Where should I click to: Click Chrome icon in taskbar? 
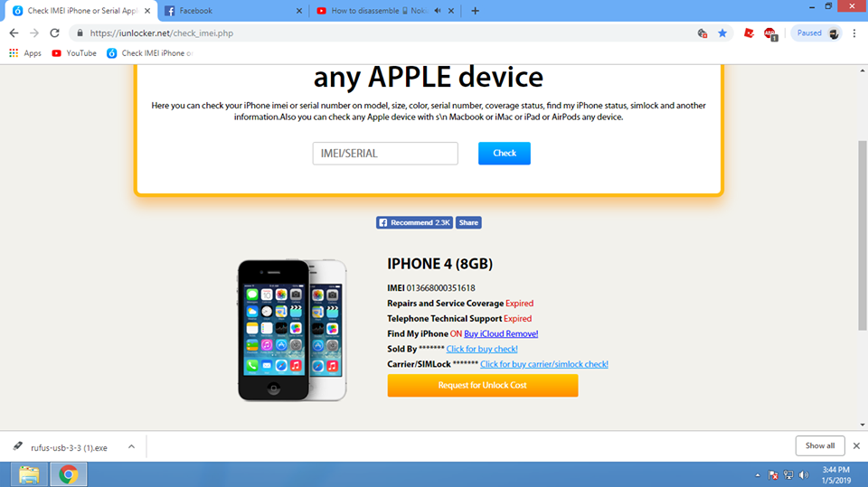(68, 475)
